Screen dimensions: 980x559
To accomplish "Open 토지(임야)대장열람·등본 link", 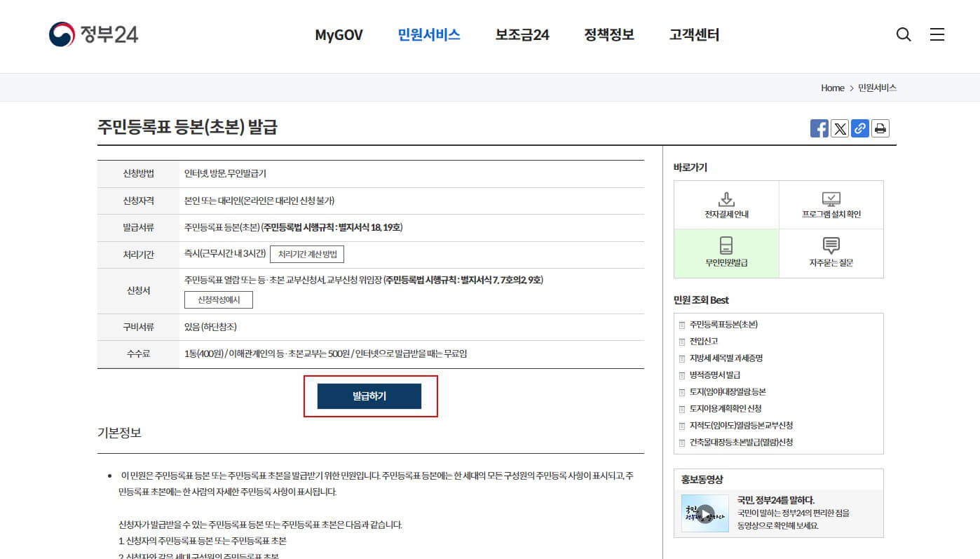I will [x=728, y=391].
